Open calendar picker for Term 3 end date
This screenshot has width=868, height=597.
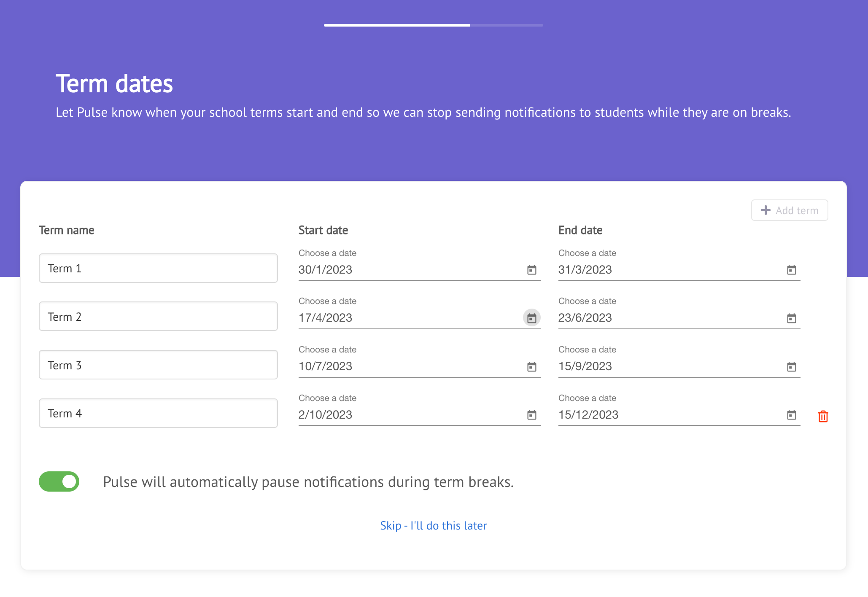point(791,367)
